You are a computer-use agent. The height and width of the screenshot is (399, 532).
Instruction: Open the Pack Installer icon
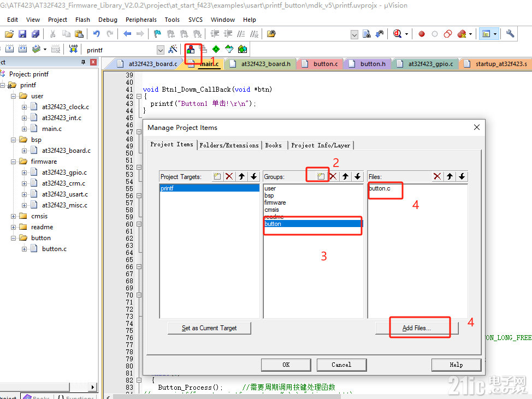point(243,50)
